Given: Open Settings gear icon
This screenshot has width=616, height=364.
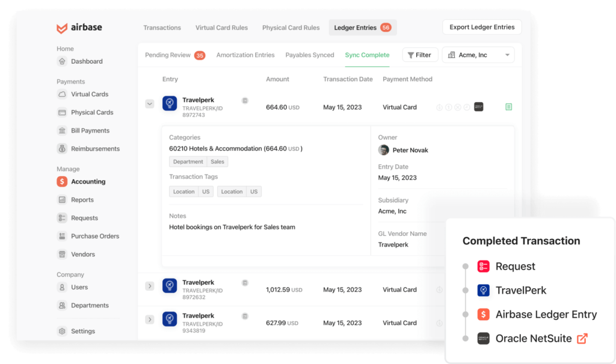Looking at the screenshot, I should click(x=62, y=331).
